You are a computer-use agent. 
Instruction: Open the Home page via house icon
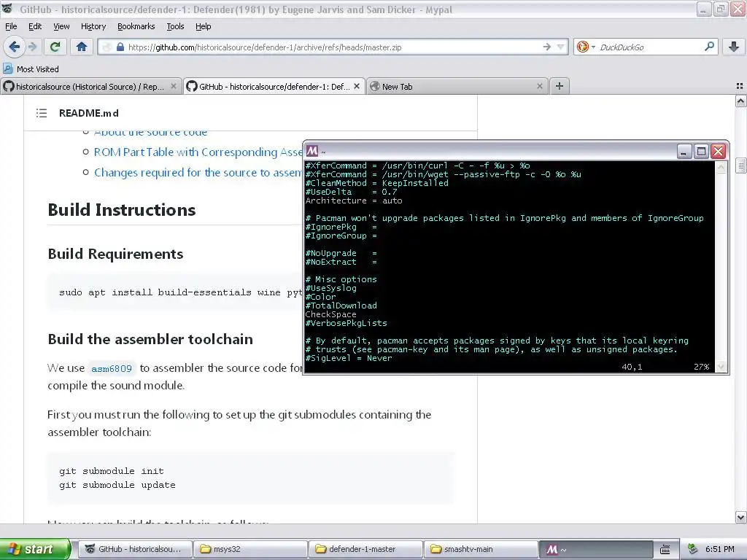(x=82, y=47)
